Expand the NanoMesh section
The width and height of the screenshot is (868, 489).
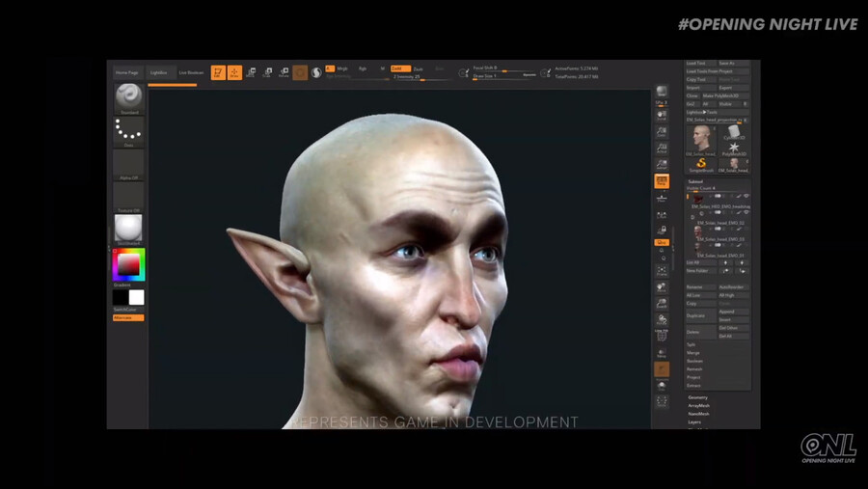(698, 414)
